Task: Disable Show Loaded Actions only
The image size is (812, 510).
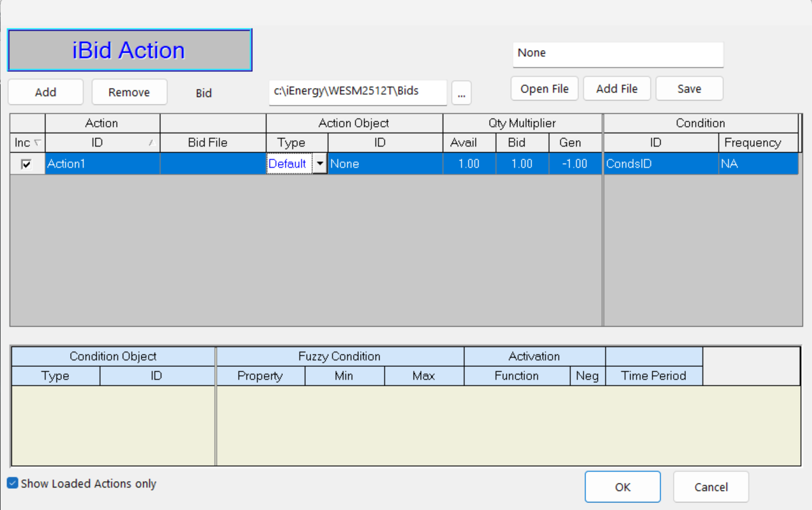Action: pyautogui.click(x=12, y=483)
